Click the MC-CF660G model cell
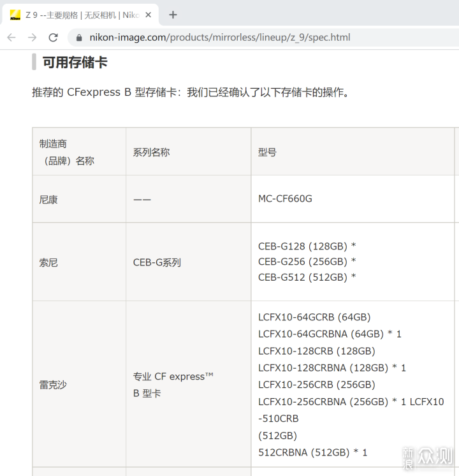 353,199
